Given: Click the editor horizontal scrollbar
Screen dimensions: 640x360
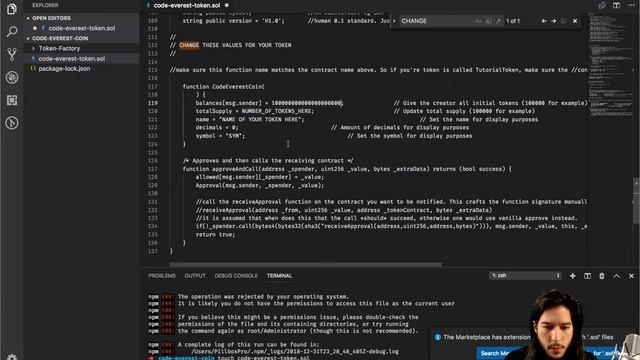Looking at the screenshot, I should point(305,264).
